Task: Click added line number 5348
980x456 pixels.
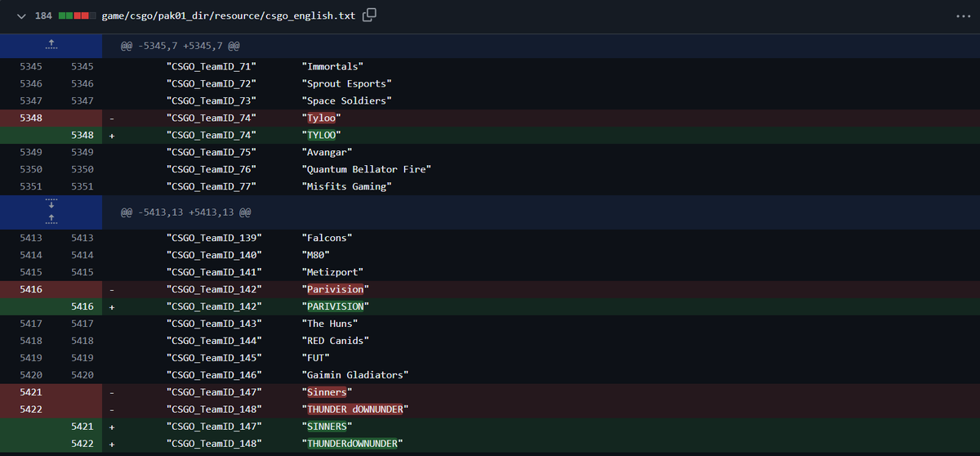Action: pyautogui.click(x=82, y=135)
